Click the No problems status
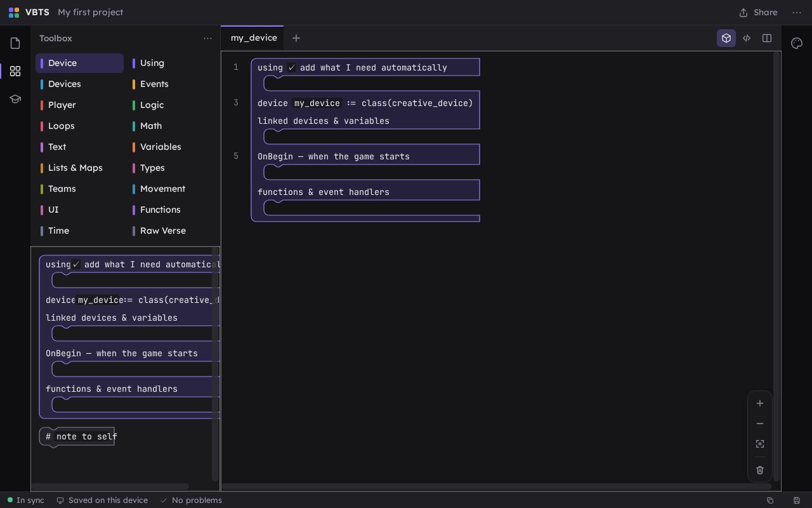 (x=191, y=500)
